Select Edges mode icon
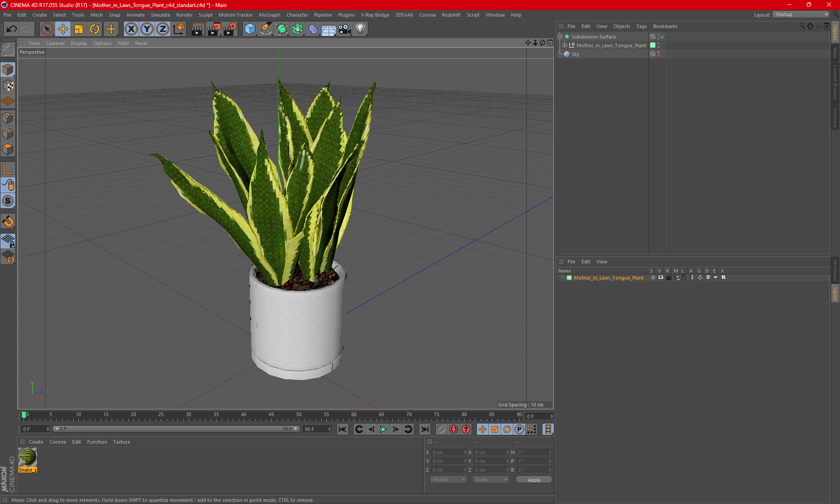This screenshot has width=840, height=504. pos(8,133)
